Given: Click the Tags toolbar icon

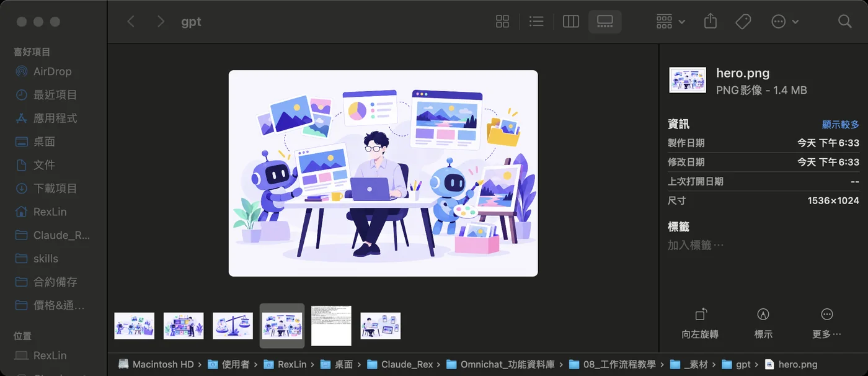Looking at the screenshot, I should (x=743, y=22).
